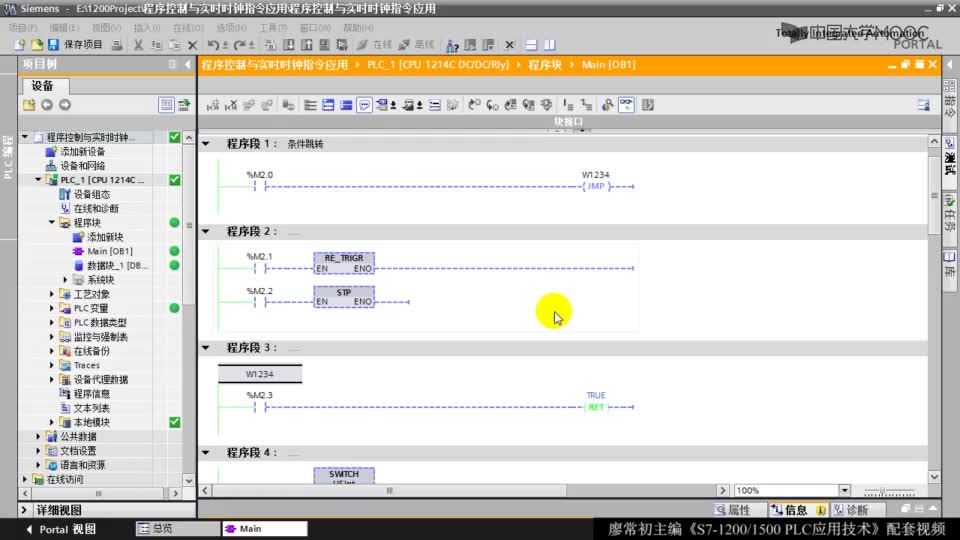This screenshot has height=540, width=960.
Task: Collapse 程序段 2 network triangle
Action: (x=206, y=231)
